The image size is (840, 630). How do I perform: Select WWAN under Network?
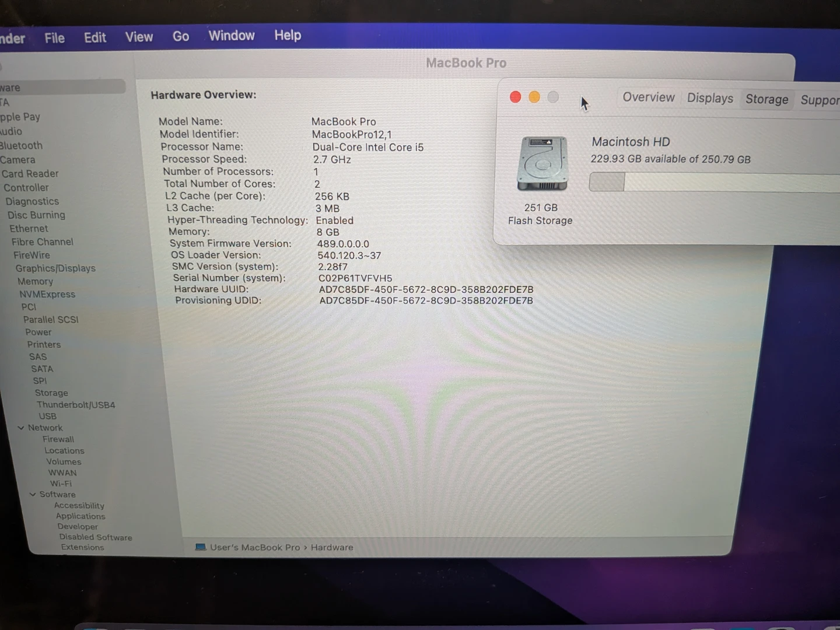pyautogui.click(x=62, y=473)
